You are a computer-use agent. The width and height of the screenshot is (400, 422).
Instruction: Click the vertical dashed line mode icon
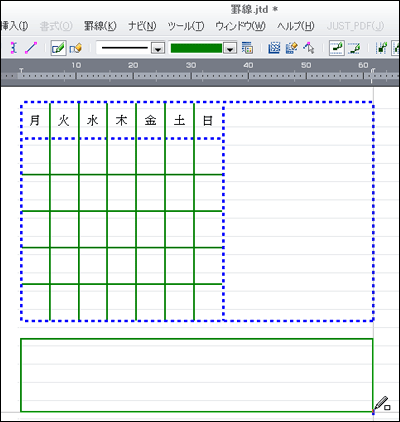pos(381,48)
